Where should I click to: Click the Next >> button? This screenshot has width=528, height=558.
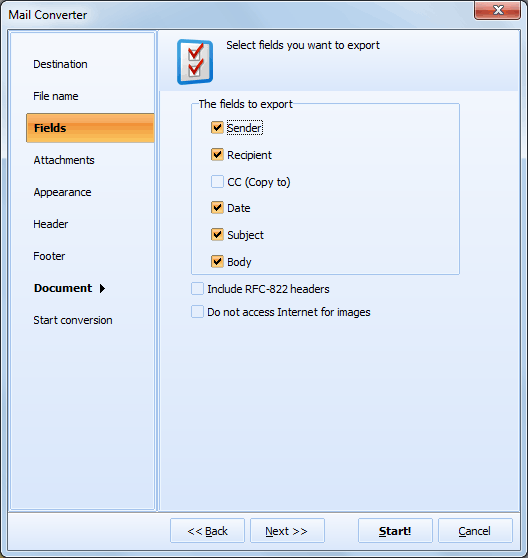(287, 531)
